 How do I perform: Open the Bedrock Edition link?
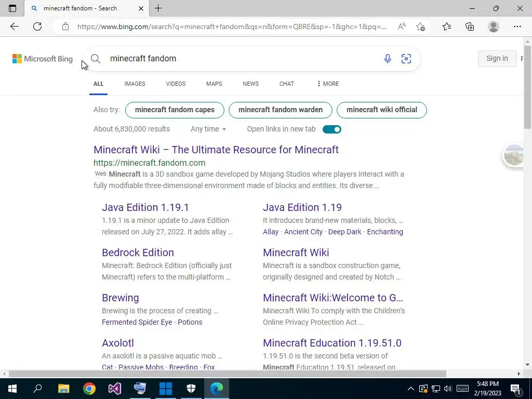[138, 252]
